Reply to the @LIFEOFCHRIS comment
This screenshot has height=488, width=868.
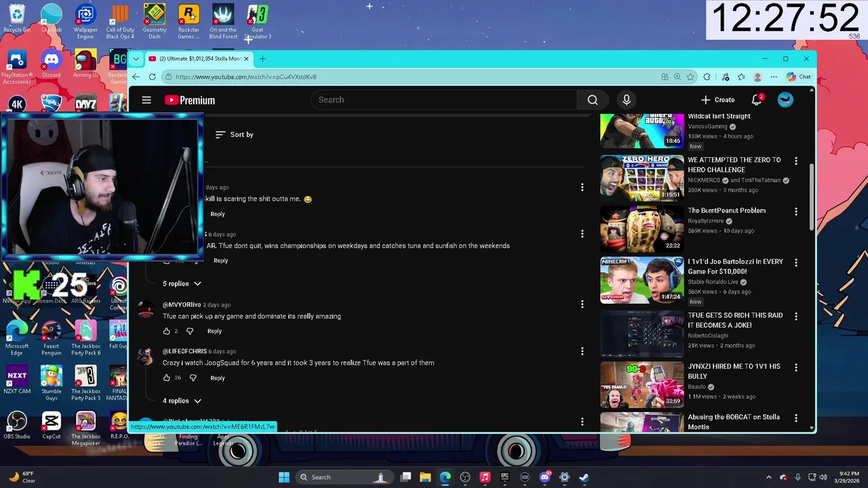click(218, 378)
